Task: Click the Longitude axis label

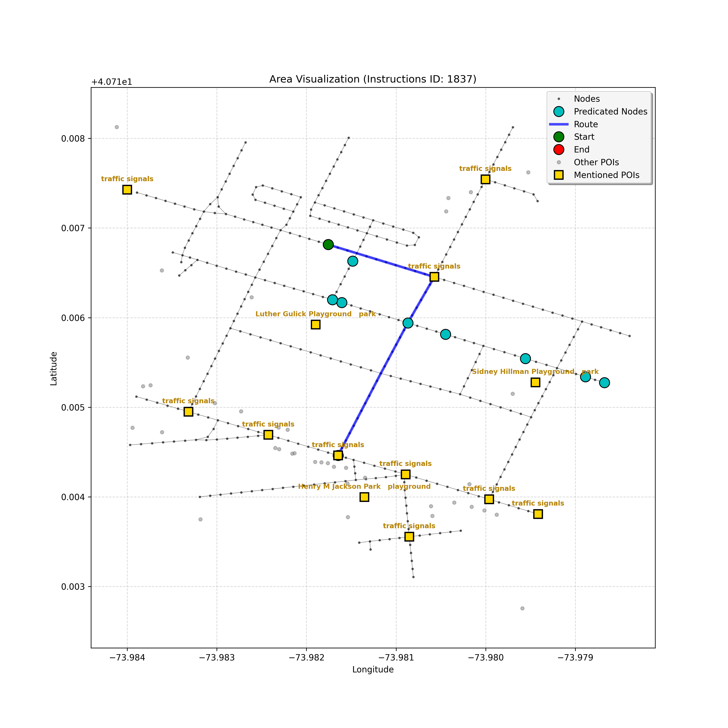Action: coord(373,670)
